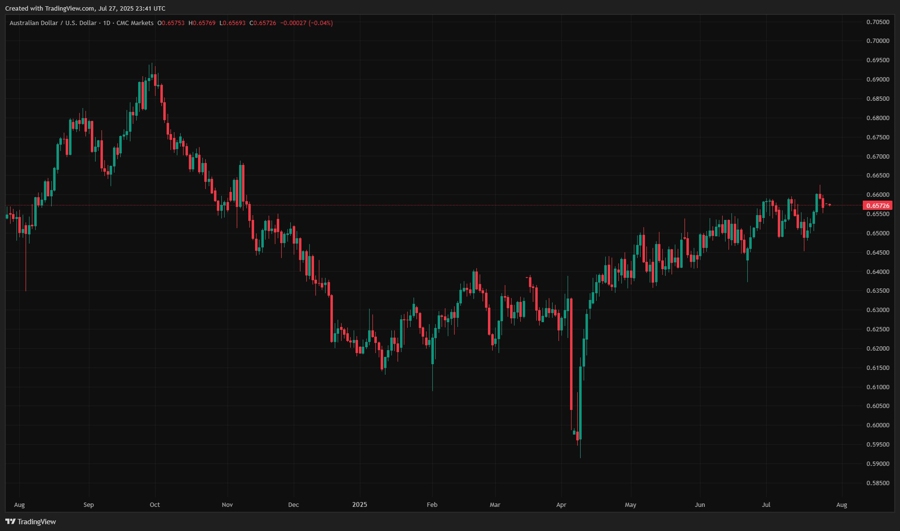Click the 0.60000 price axis label
Image resolution: width=900 pixels, height=531 pixels.
click(x=877, y=425)
